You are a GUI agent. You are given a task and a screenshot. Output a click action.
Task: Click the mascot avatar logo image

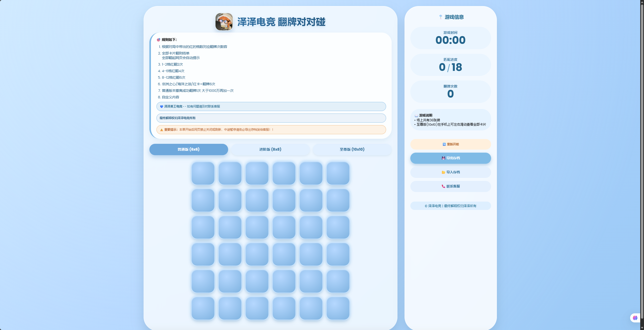224,22
